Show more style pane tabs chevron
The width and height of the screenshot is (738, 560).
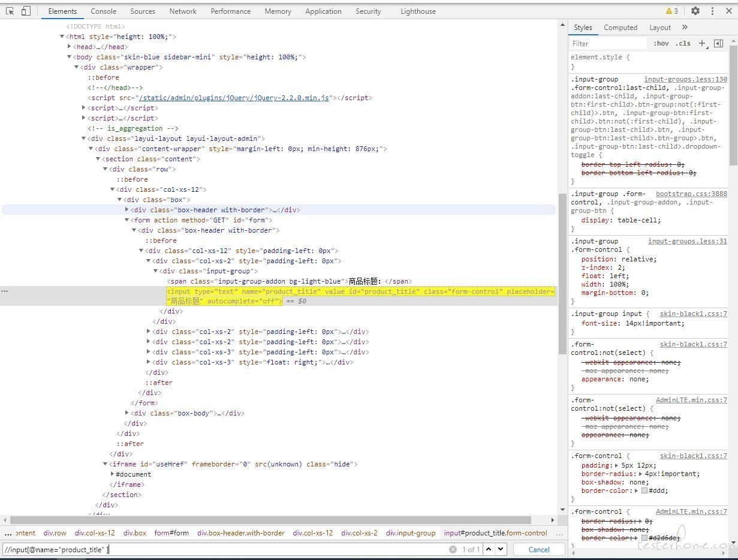[x=685, y=27]
